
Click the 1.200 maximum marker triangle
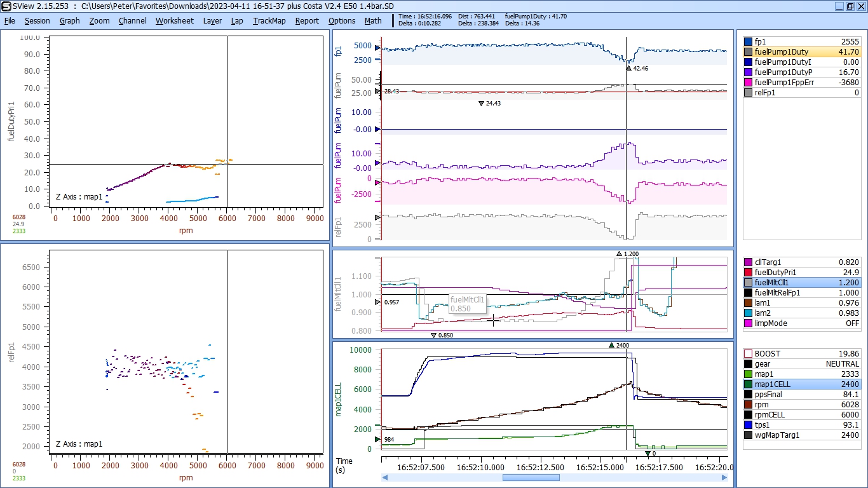click(x=620, y=254)
